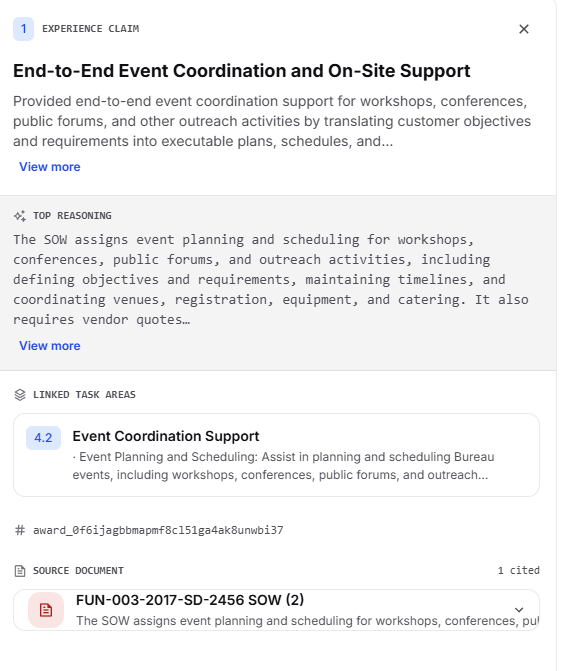Screen dimensions: 562x671
Task: Click the FUN-003-2017-SD-2456 SOW (2) title
Action: [x=190, y=600]
